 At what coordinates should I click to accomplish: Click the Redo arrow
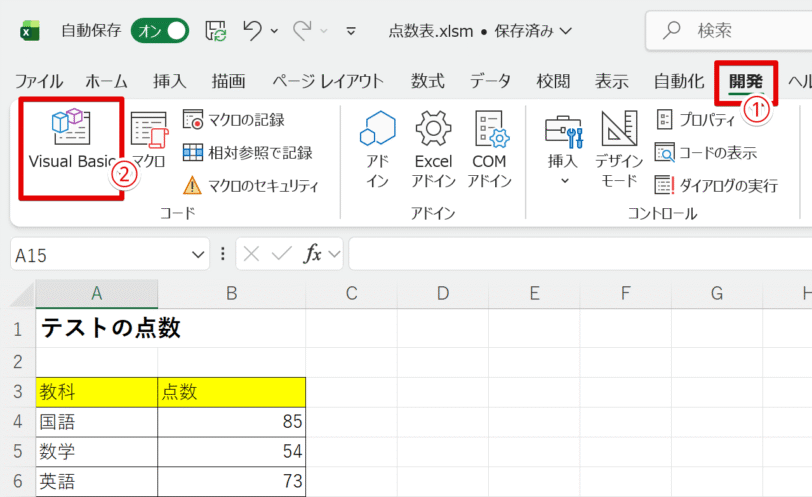[302, 31]
